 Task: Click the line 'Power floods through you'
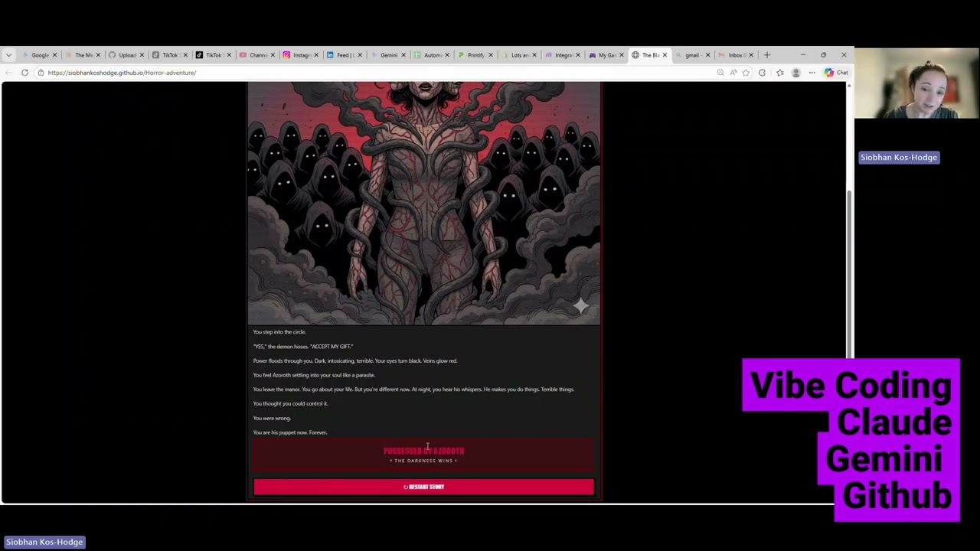pyautogui.click(x=355, y=361)
